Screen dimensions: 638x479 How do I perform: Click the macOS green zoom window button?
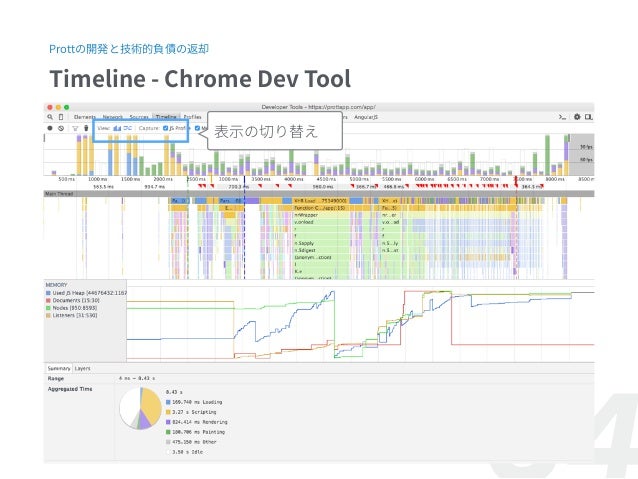[67, 107]
